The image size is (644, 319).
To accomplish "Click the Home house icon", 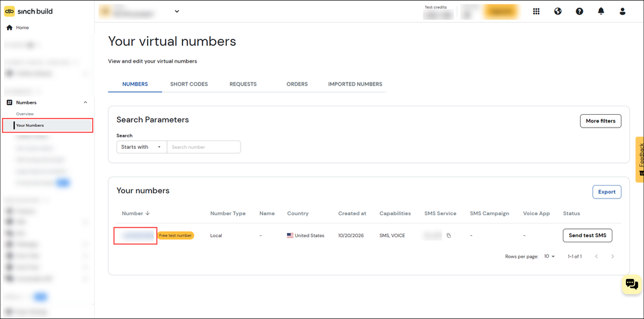I will [10, 28].
